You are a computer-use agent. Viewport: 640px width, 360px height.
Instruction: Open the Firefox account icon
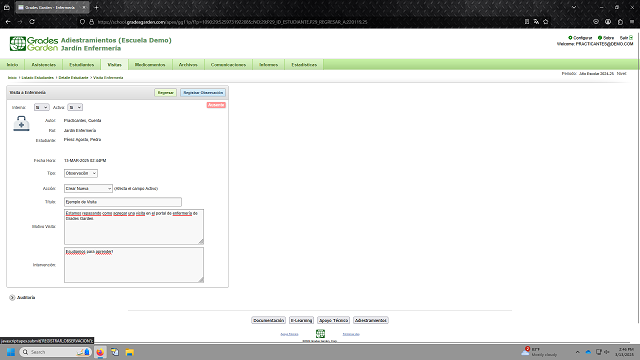(608, 22)
